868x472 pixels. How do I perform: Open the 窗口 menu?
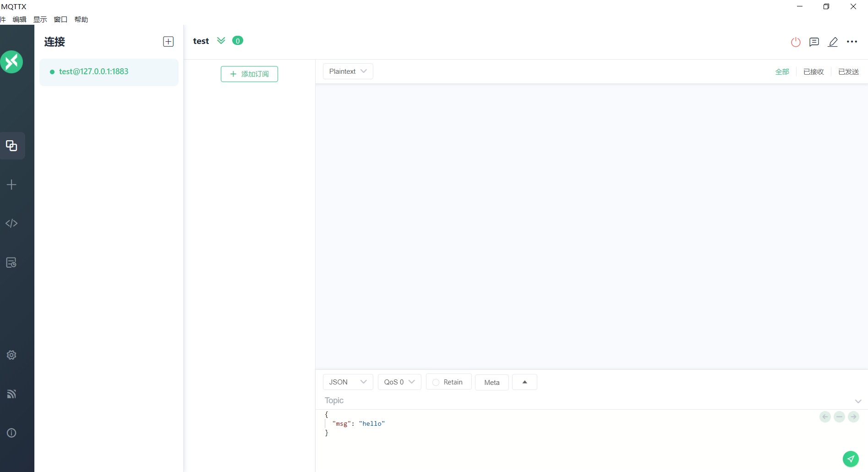tap(60, 19)
